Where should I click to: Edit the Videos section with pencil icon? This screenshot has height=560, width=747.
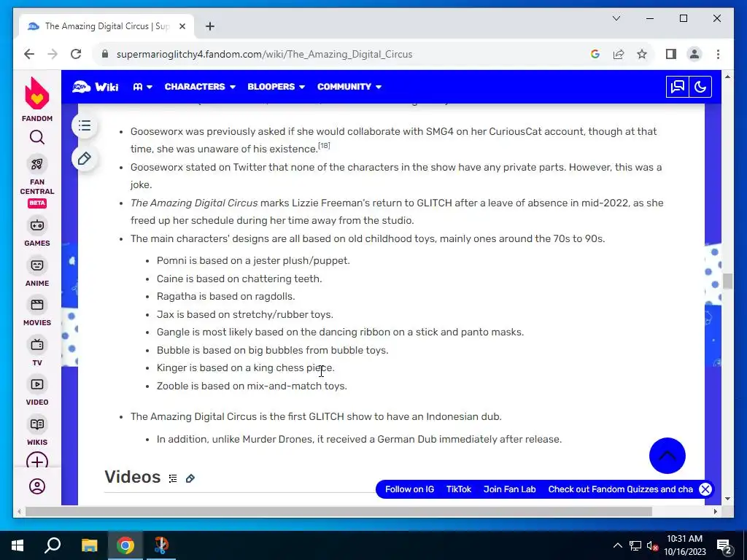pos(190,478)
